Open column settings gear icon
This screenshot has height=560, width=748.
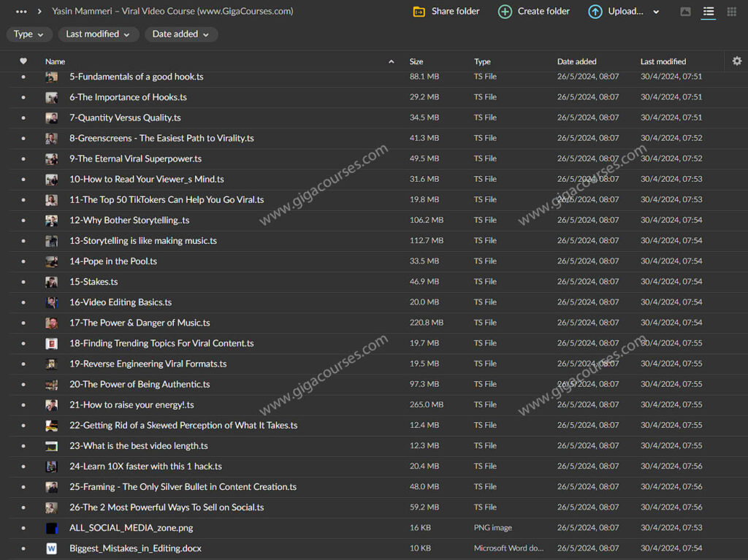[736, 61]
